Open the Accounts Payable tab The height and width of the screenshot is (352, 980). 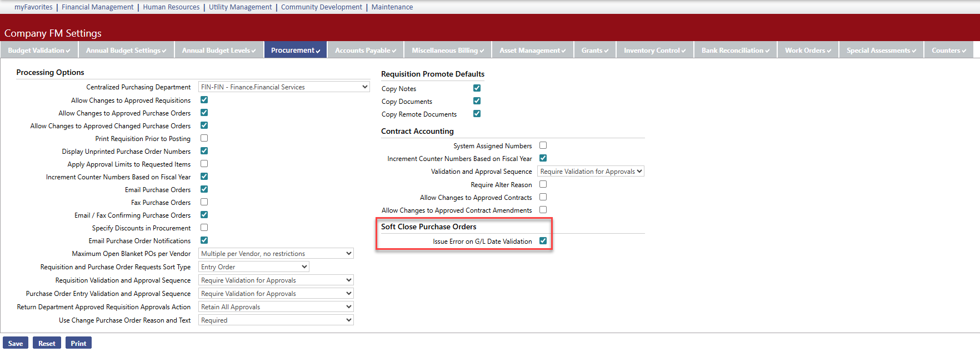point(365,51)
